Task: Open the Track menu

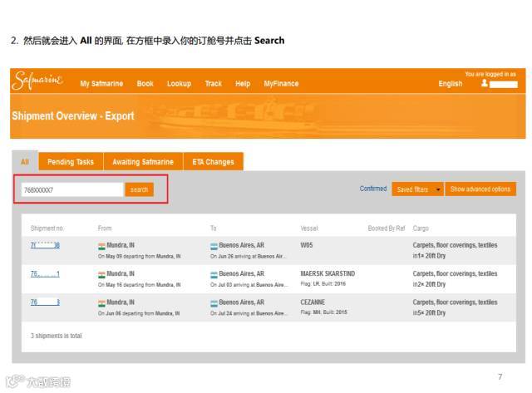Action: (214, 83)
